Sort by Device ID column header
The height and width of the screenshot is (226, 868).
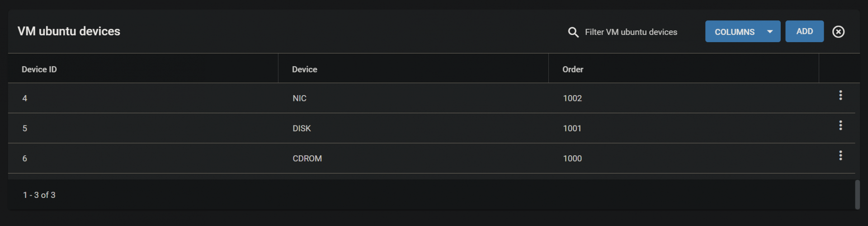tap(39, 69)
